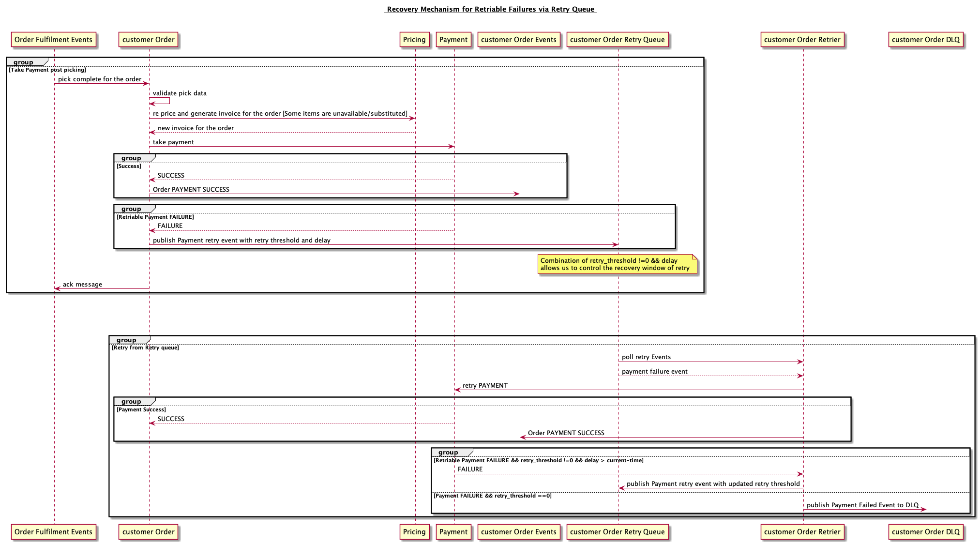Screen dimensions: 980x544
Task: Select top customer Order participant box
Action: click(x=149, y=40)
